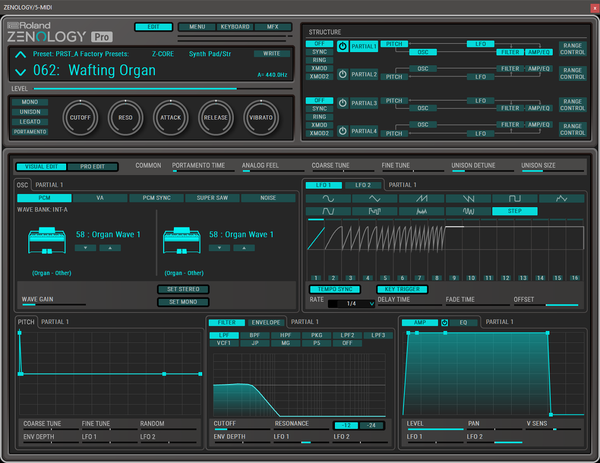Select step 5 in the LFO step sequencer
Viewport: 600px width, 463px height.
pos(385,278)
